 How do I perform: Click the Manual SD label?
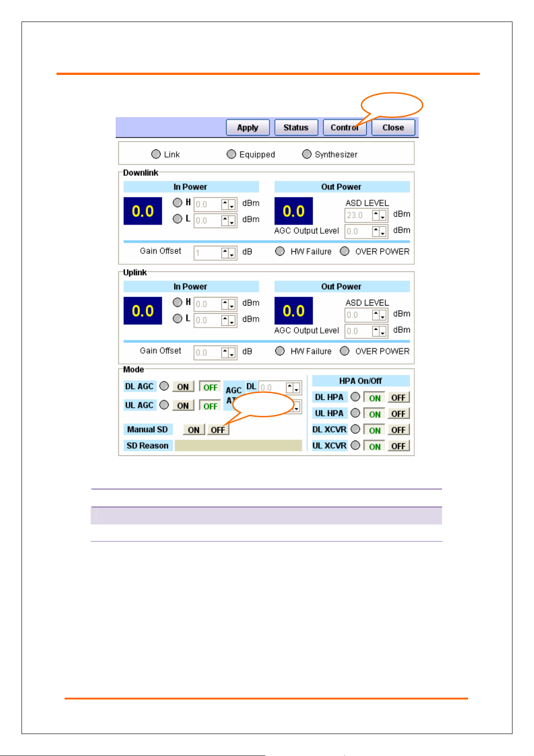tap(148, 429)
